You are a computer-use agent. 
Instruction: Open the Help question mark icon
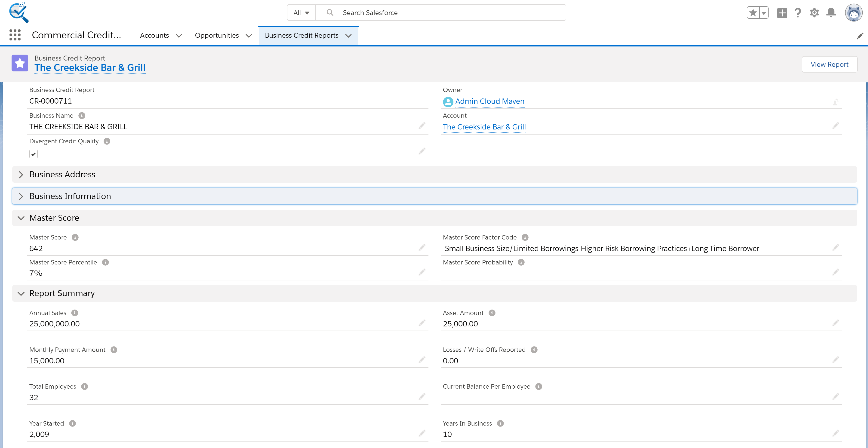[797, 13]
